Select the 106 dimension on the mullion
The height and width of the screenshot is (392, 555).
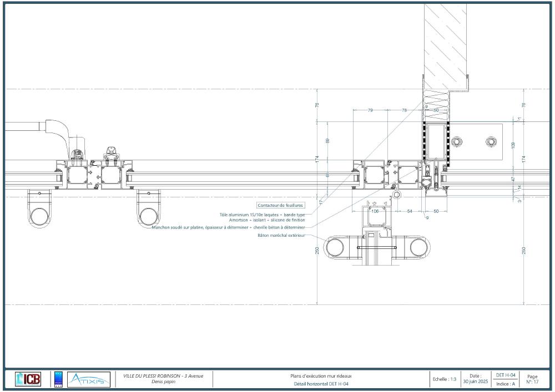click(375, 211)
